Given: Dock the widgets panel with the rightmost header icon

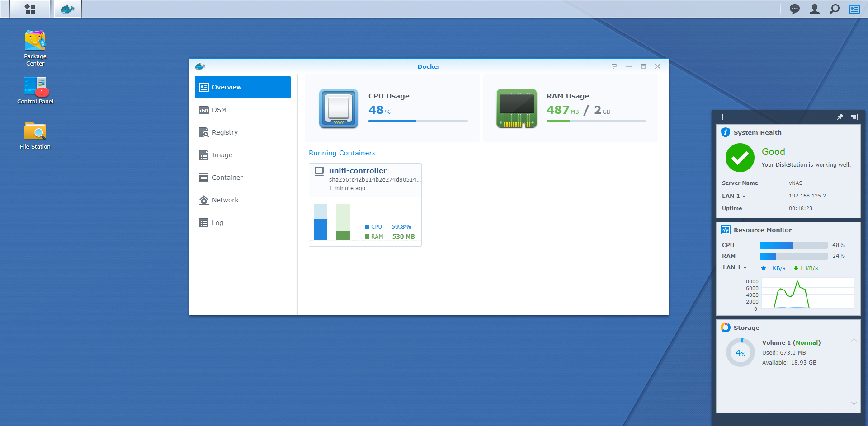Looking at the screenshot, I should [x=854, y=117].
